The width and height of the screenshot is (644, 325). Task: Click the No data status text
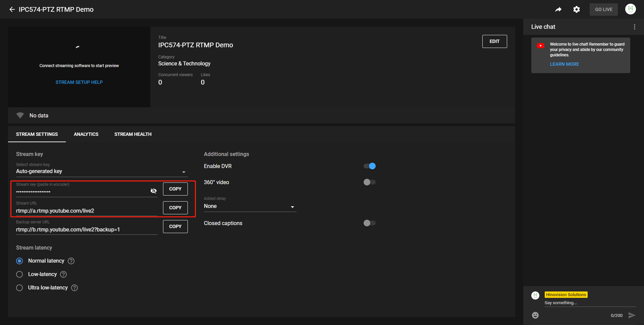(x=39, y=115)
